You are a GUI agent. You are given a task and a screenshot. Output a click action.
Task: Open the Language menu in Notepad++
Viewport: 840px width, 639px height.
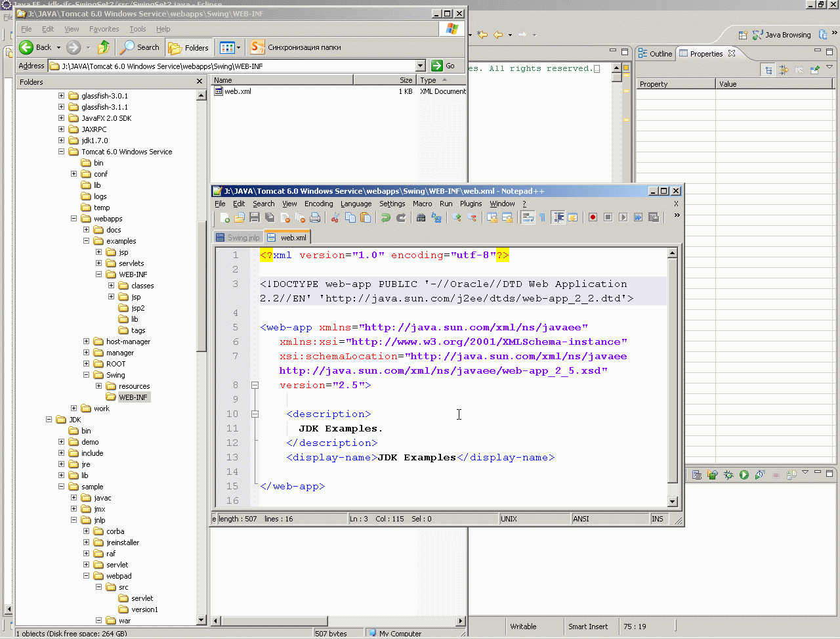point(356,204)
